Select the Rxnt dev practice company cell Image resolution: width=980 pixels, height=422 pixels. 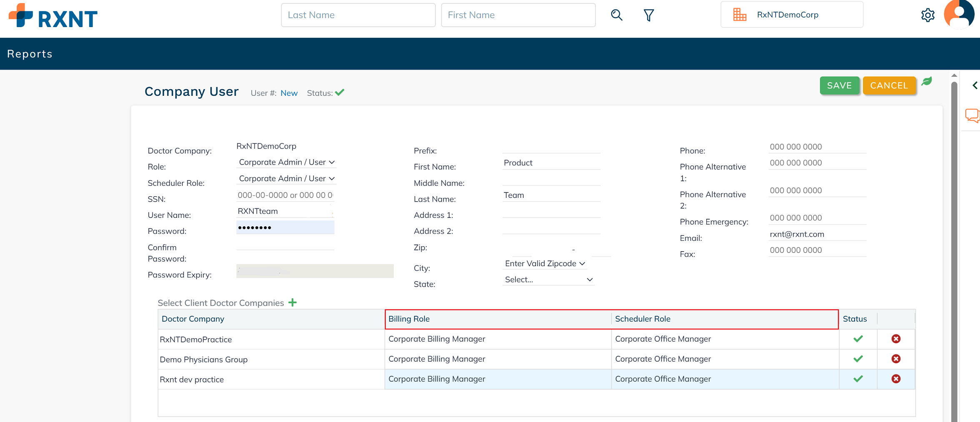point(271,380)
